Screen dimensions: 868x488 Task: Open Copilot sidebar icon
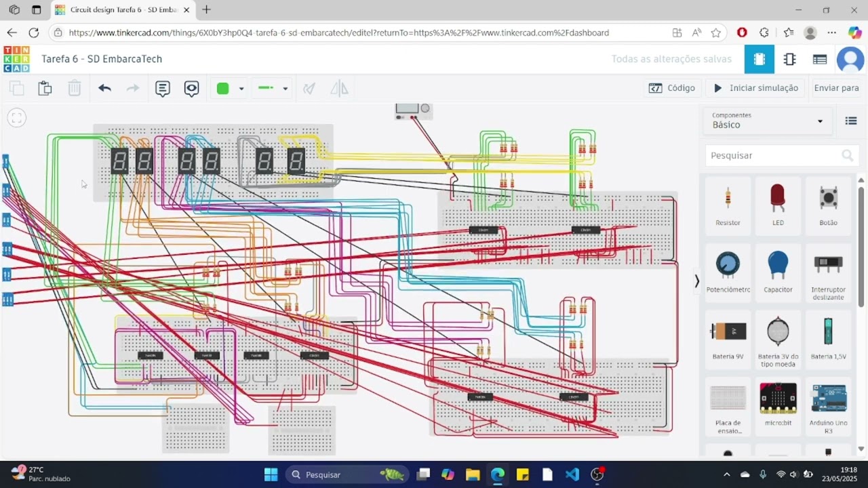(x=854, y=33)
